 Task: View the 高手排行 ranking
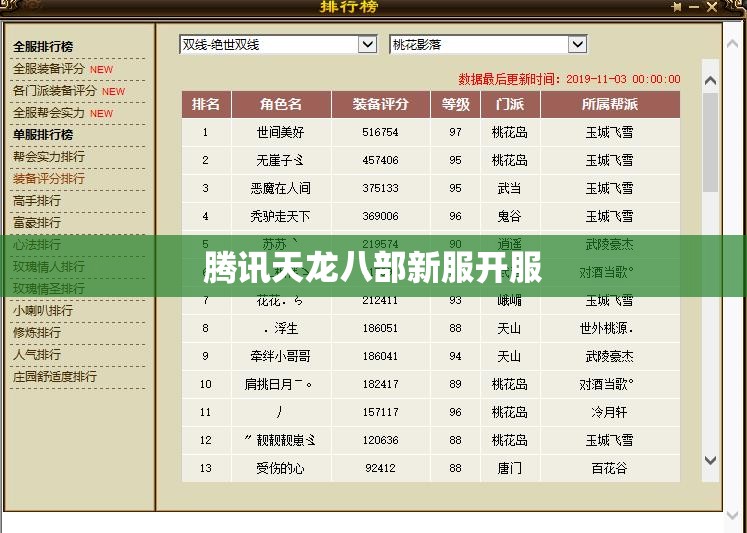[x=37, y=201]
